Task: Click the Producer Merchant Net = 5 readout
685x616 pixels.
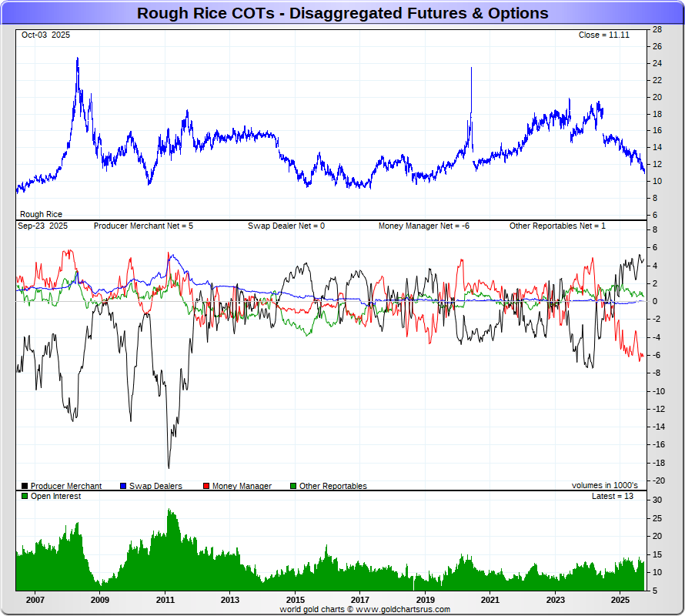Action: coord(143,226)
